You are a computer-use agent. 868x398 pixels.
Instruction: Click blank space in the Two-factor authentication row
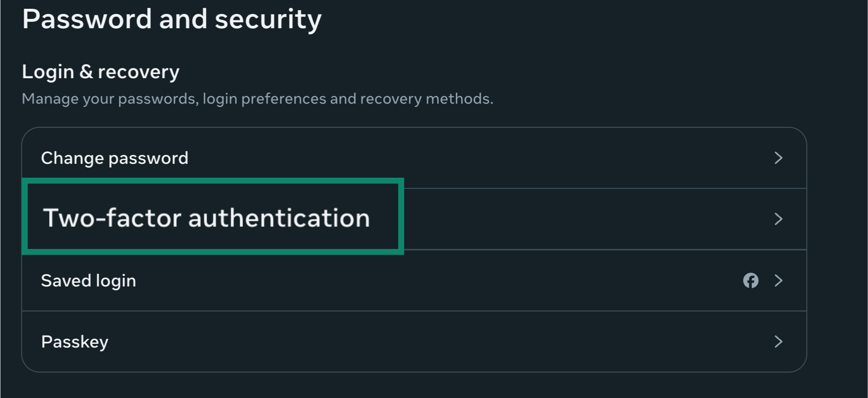[578, 219]
